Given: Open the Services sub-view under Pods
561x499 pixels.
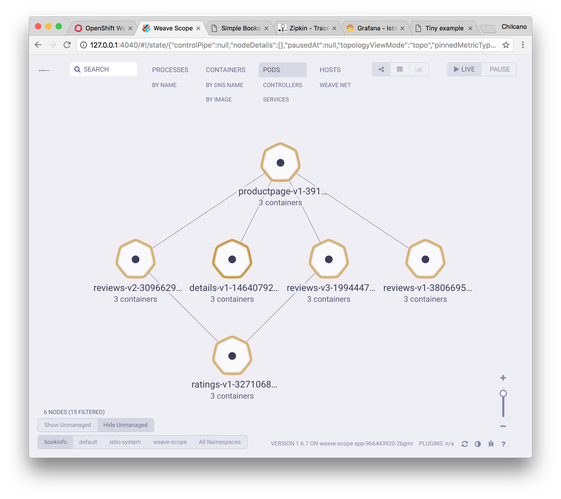Looking at the screenshot, I should point(276,99).
